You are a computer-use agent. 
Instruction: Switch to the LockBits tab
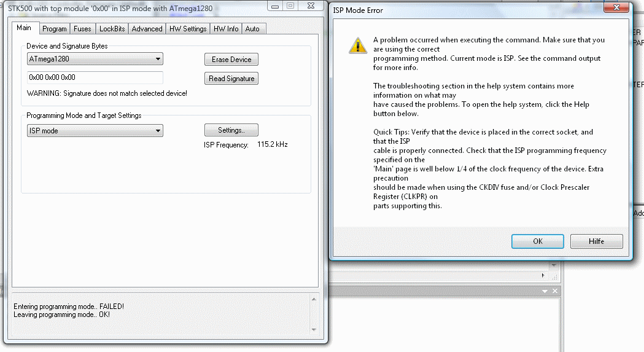click(112, 29)
